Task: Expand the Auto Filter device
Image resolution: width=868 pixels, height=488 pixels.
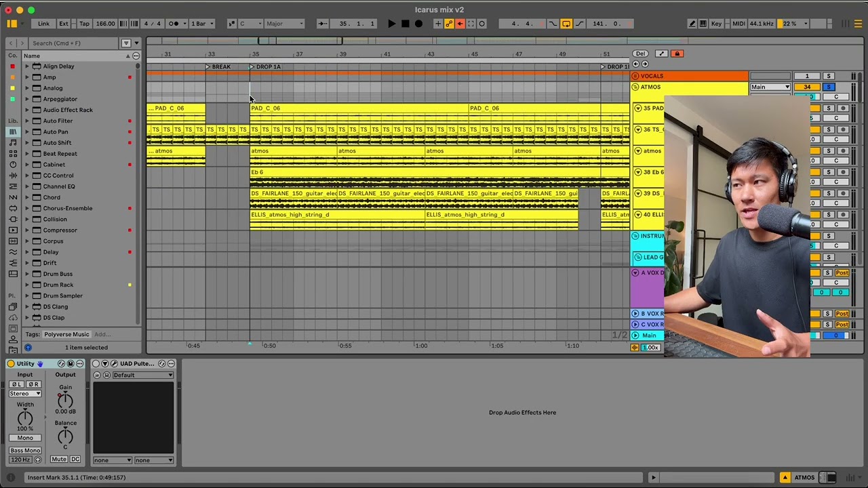Action: (27, 121)
